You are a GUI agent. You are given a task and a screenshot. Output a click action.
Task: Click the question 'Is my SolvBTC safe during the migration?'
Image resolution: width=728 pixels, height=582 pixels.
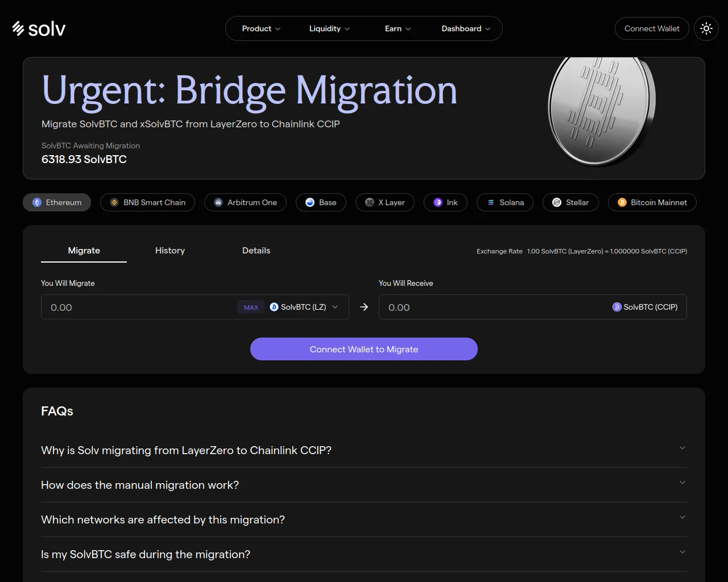tap(146, 554)
